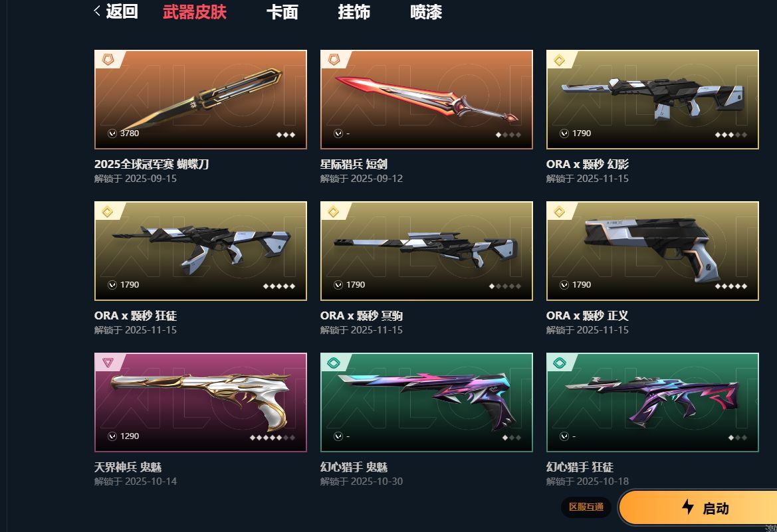This screenshot has height=532, width=777.
Task: Open the 星际猎兵 短剑 skin thumbnail
Action: pyautogui.click(x=427, y=99)
